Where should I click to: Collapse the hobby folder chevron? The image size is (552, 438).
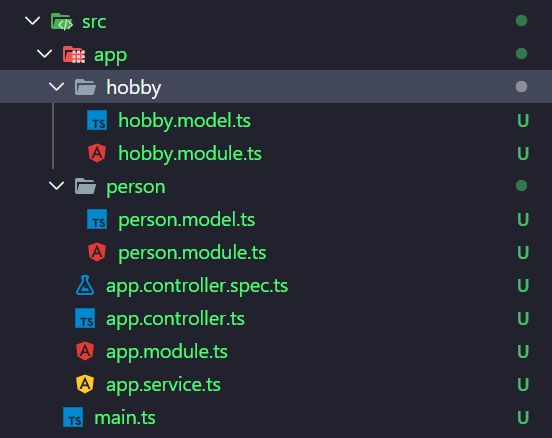click(x=57, y=86)
